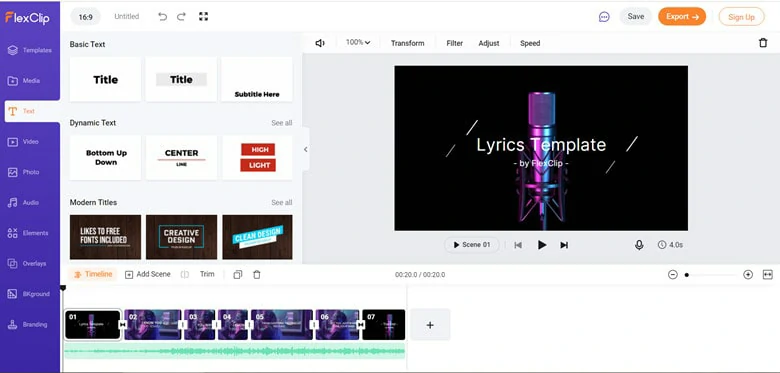Image resolution: width=780 pixels, height=373 pixels.
Task: See all Dynamic Text styles
Action: click(x=282, y=123)
